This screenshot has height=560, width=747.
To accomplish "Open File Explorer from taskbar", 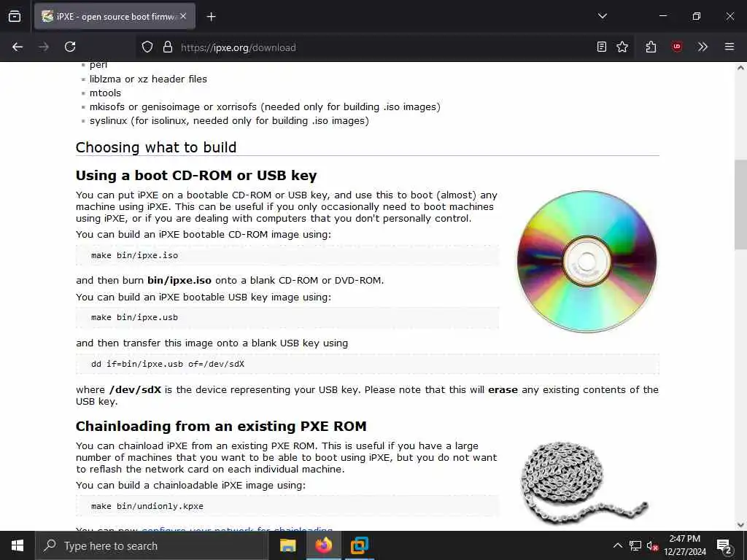I will tap(287, 545).
